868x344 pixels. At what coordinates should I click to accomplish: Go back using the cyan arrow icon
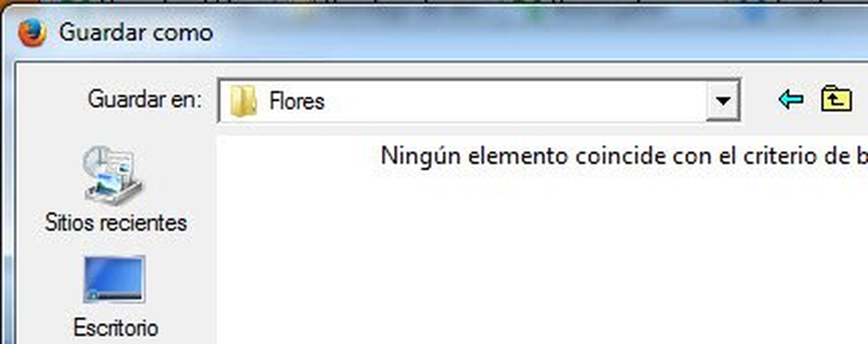(791, 99)
